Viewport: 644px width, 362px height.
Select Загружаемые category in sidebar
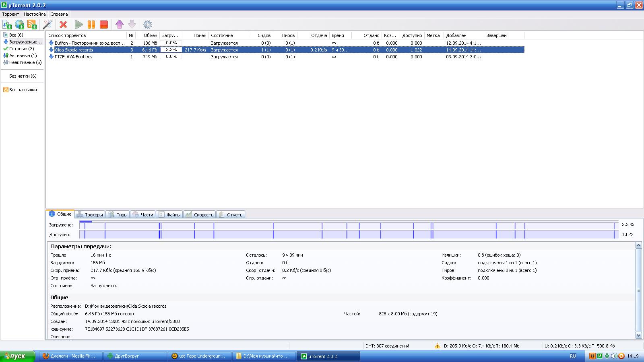23,42
